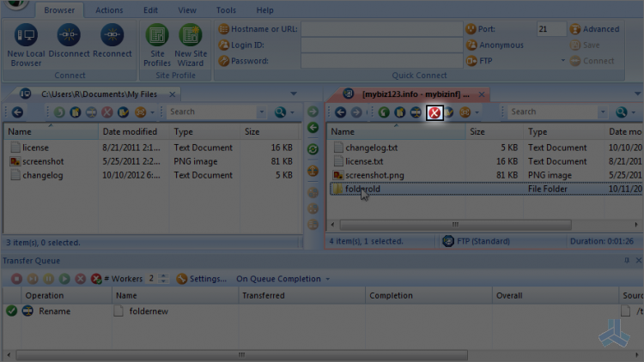Click the properties icon in local browser toolbar
Screen dimensions: 644x362
[x=123, y=112]
